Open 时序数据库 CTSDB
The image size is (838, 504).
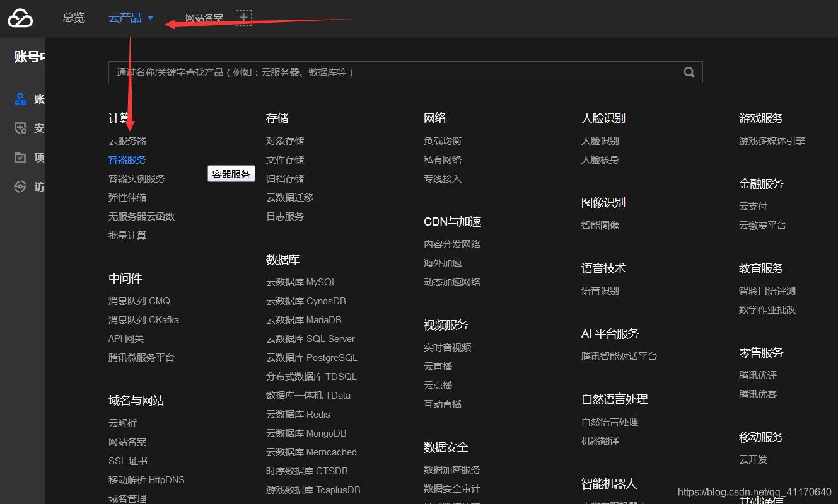pyautogui.click(x=307, y=471)
